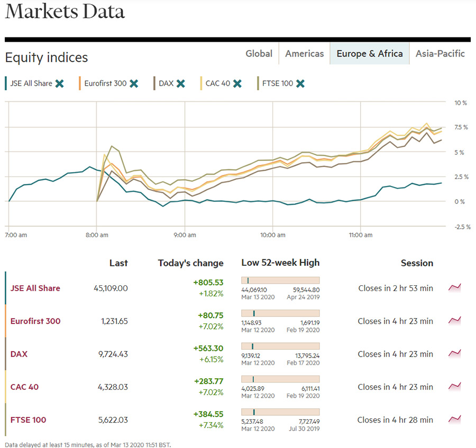Open the DAX index link
Viewport: 476px width, 448px height.
(19, 354)
